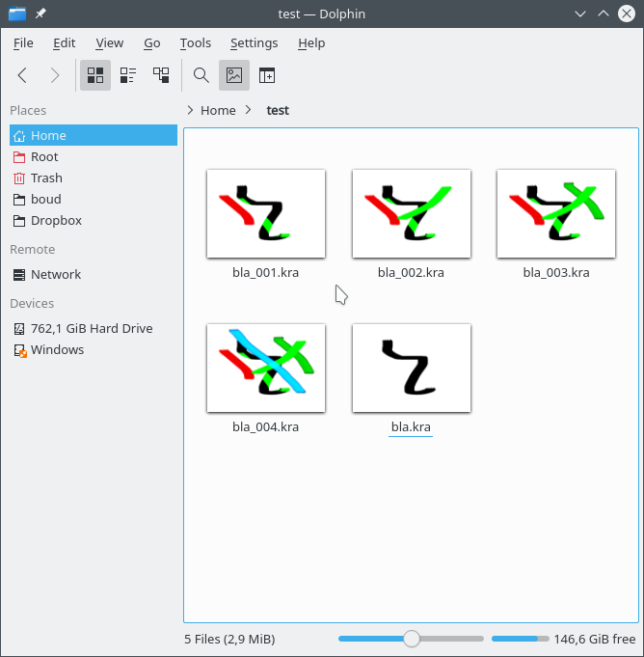The width and height of the screenshot is (644, 657).
Task: Select the 762,1 GiB Hard Drive device
Action: click(x=92, y=328)
